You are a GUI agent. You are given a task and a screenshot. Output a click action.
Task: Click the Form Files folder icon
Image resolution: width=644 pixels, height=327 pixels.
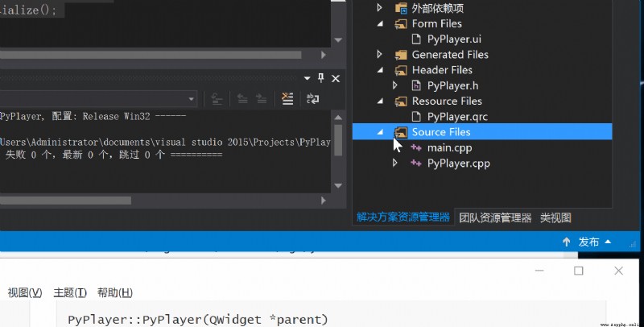point(401,24)
